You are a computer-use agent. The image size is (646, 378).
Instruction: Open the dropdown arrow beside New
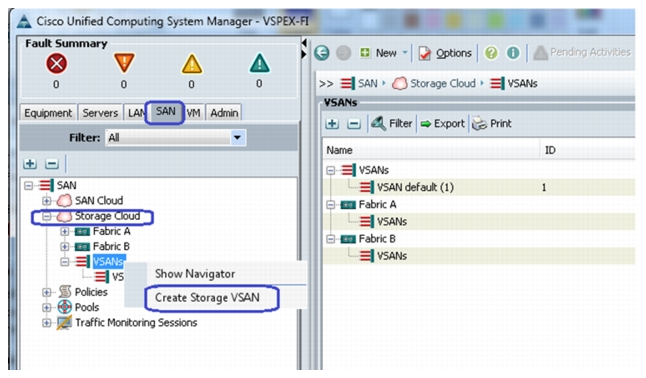pos(405,53)
